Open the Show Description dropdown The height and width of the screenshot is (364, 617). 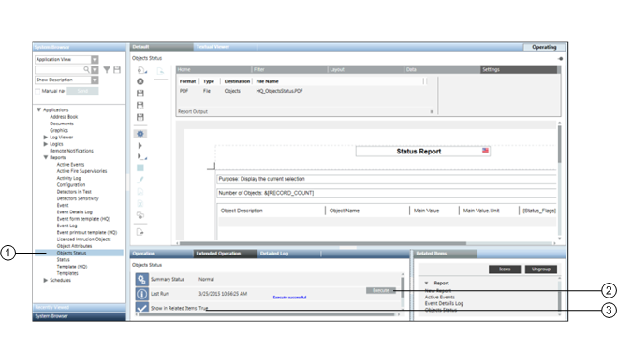click(x=95, y=80)
